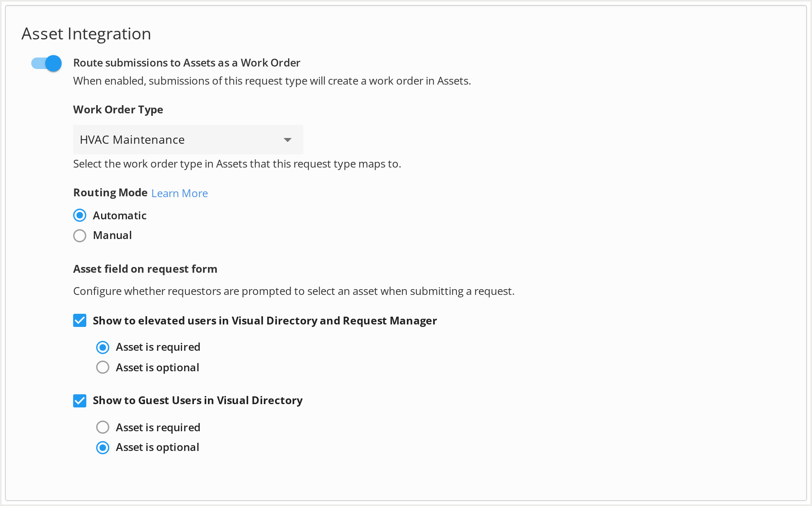Click 'Route submissions to Assets as a Work Order' label
Image resolution: width=812 pixels, height=506 pixels.
pos(187,63)
